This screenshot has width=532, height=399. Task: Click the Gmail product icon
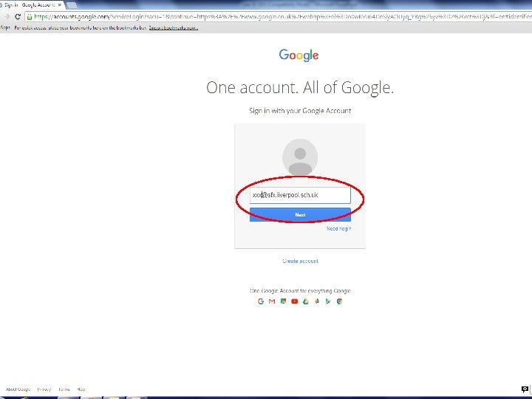pos(272,301)
